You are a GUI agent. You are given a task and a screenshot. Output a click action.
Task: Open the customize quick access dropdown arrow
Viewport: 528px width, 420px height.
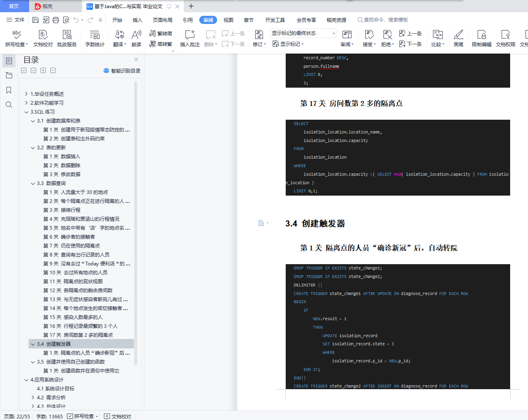tap(100, 20)
